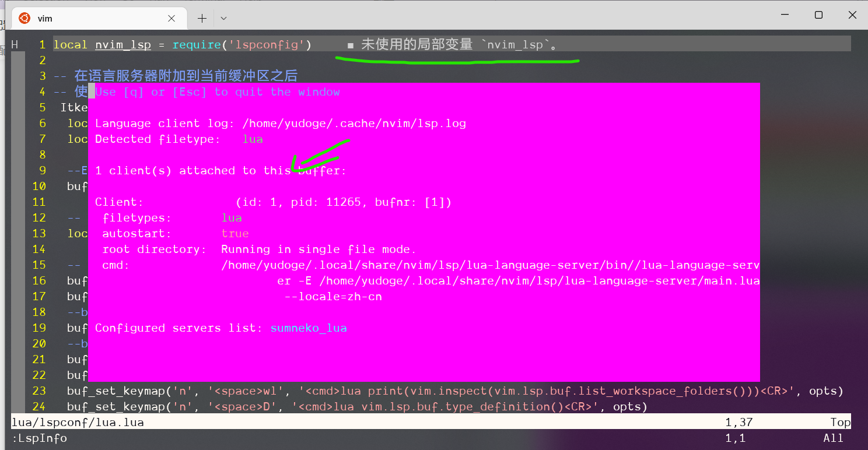Click the local keyword on line 1
868x450 pixels.
(71, 45)
